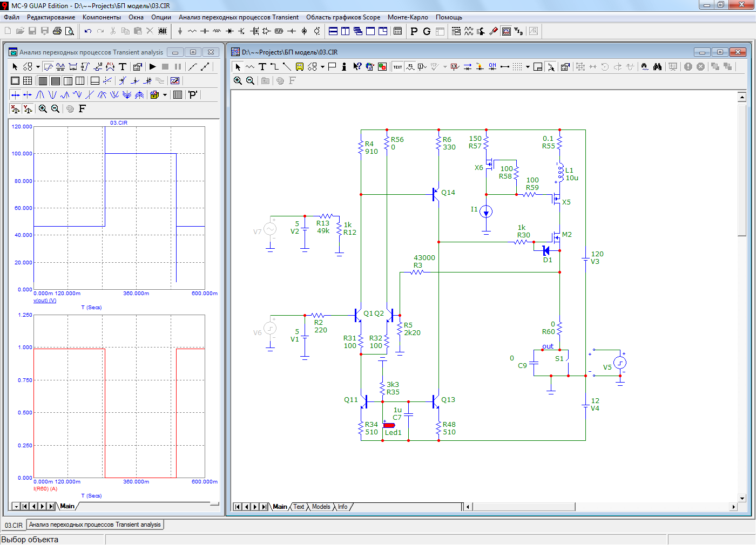Open the Монте-Карло menu
The image size is (756, 545).
(x=408, y=17)
